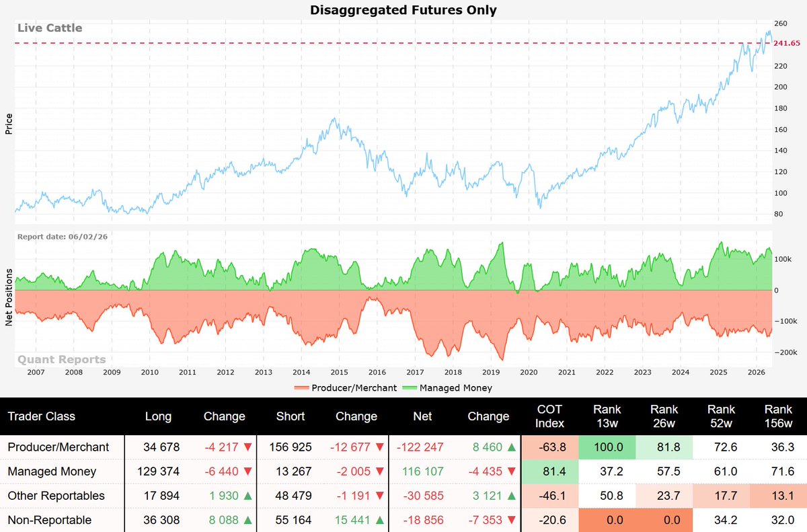The image size is (807, 532).
Task: Click the red down arrow beside -7 353
Action: [512, 520]
